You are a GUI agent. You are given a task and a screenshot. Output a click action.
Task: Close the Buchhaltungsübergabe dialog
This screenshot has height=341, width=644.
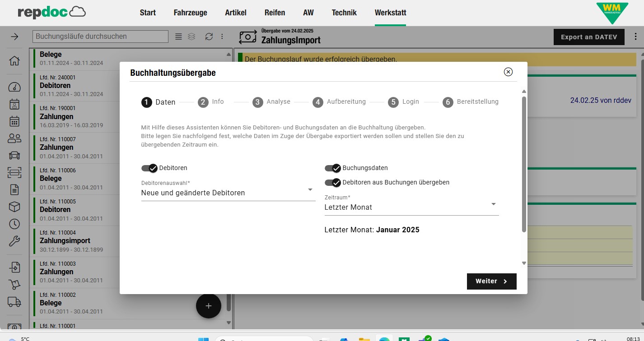pos(508,72)
